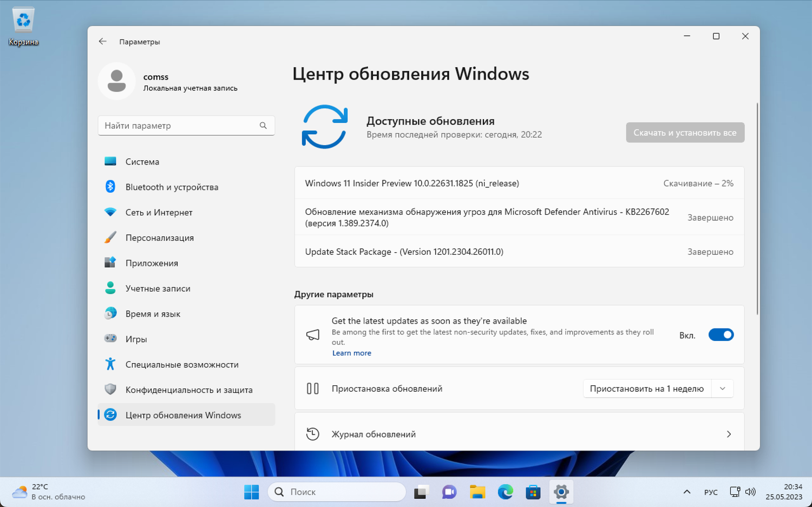
Task: Open Конфиденциальность и защита settings
Action: click(x=186, y=390)
